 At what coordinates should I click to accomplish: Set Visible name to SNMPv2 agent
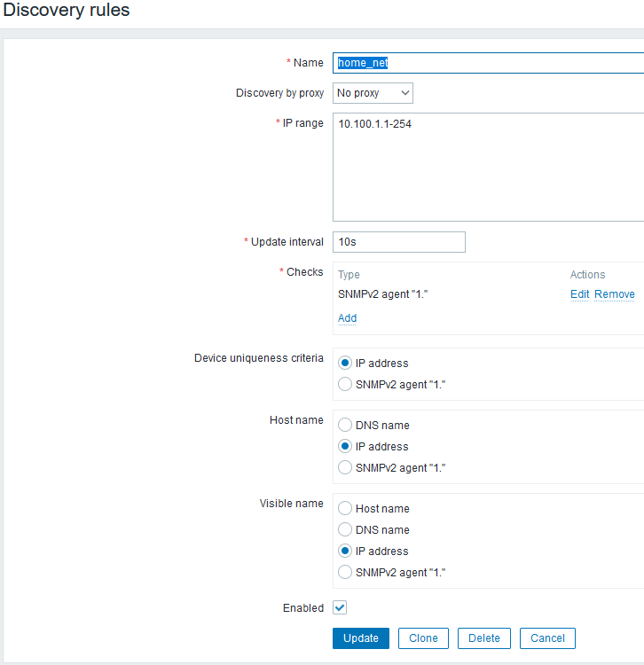point(345,572)
